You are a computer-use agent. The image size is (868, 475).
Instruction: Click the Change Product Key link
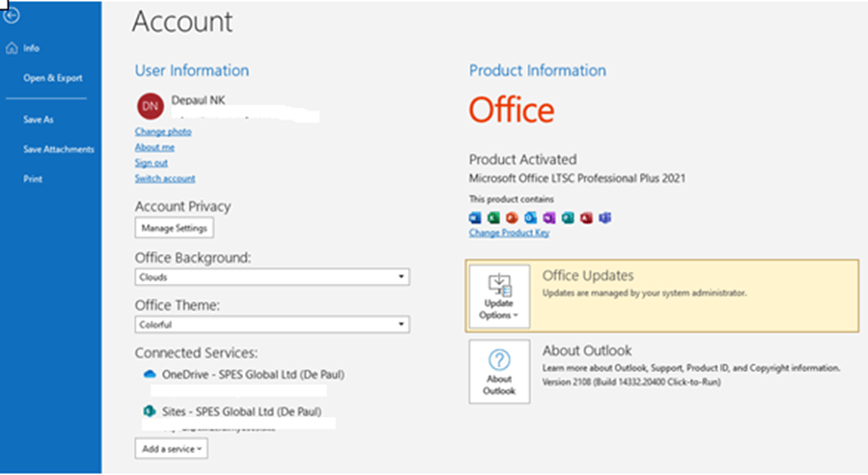tap(509, 233)
